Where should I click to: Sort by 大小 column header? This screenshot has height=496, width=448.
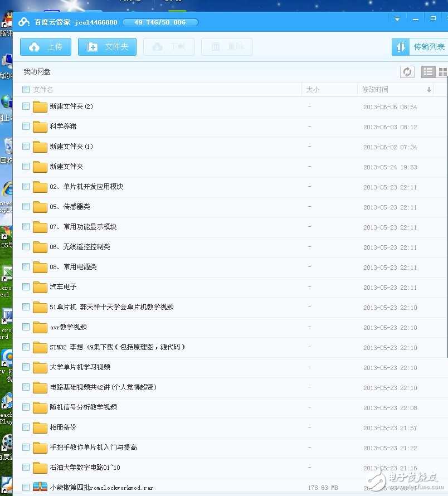click(329, 90)
